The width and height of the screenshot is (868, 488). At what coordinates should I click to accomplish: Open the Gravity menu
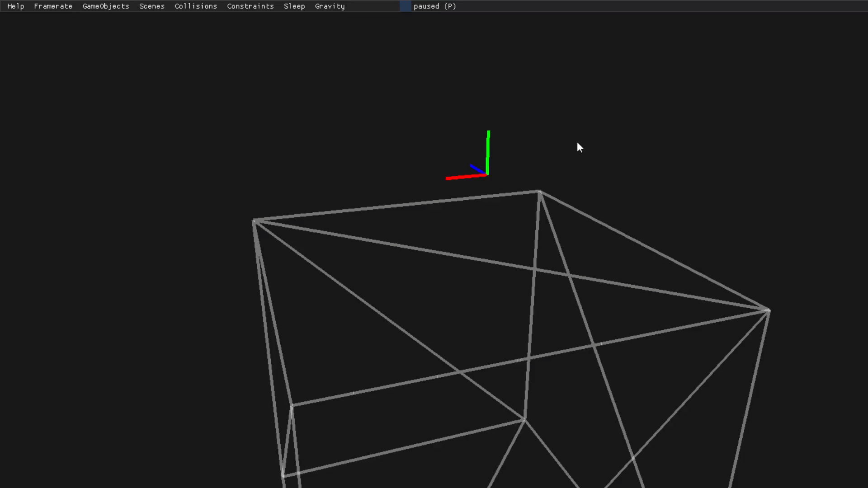click(x=330, y=6)
